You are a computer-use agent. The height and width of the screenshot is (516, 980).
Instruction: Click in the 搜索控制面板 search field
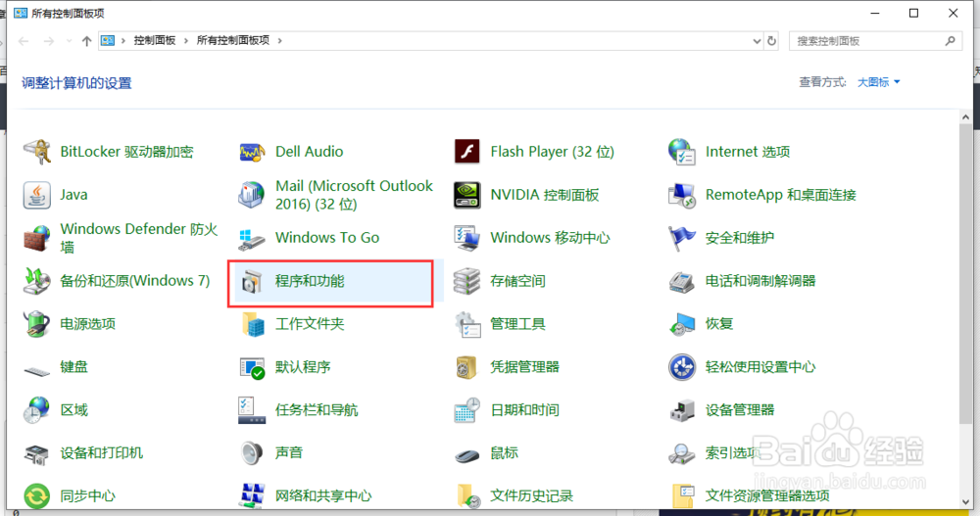coord(875,40)
